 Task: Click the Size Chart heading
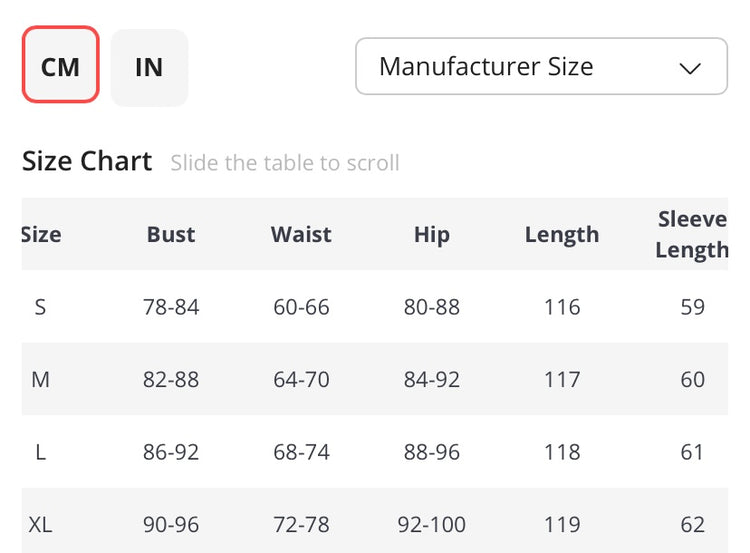click(x=87, y=161)
